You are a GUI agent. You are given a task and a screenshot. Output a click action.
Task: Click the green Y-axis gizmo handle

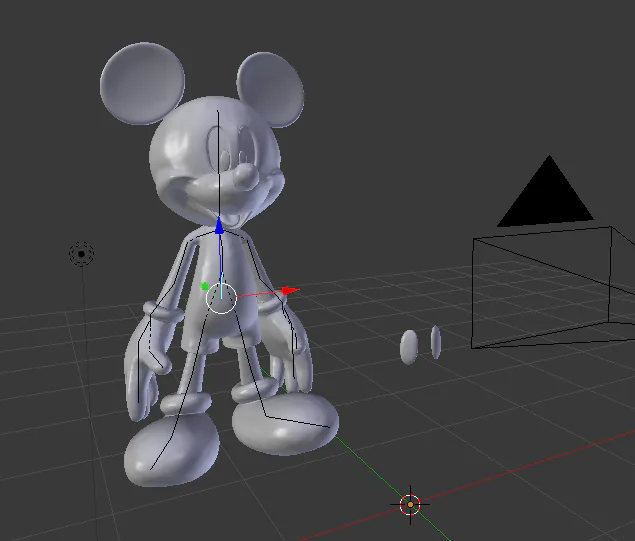pos(205,286)
